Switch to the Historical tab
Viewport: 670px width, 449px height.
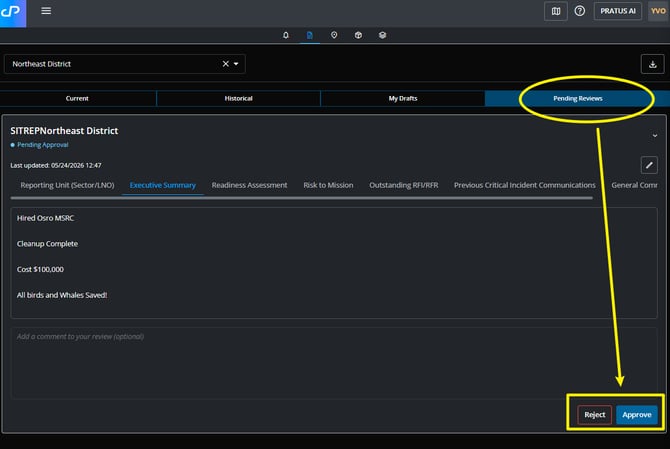click(x=238, y=98)
